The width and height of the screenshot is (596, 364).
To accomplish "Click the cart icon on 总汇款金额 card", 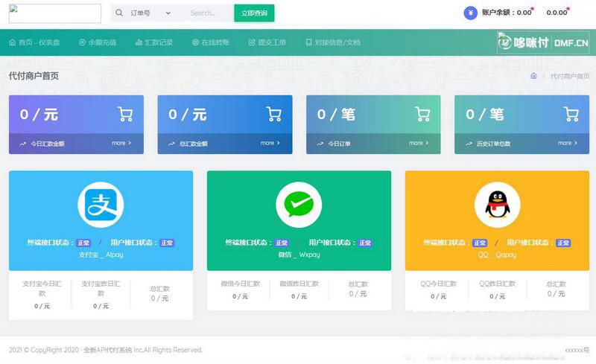I will click(273, 114).
